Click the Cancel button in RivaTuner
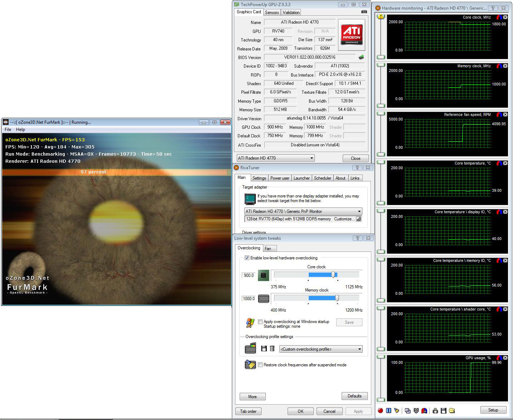Viewport: 513px width, 420px height. click(x=329, y=411)
